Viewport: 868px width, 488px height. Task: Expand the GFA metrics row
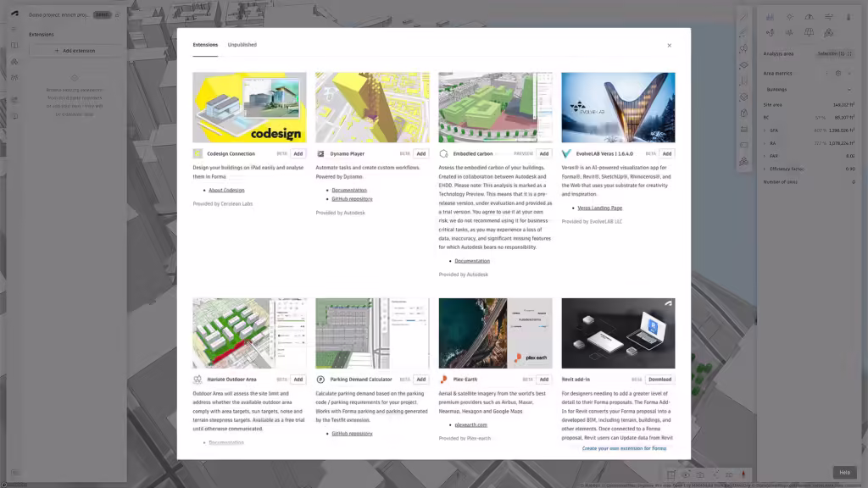pos(765,130)
